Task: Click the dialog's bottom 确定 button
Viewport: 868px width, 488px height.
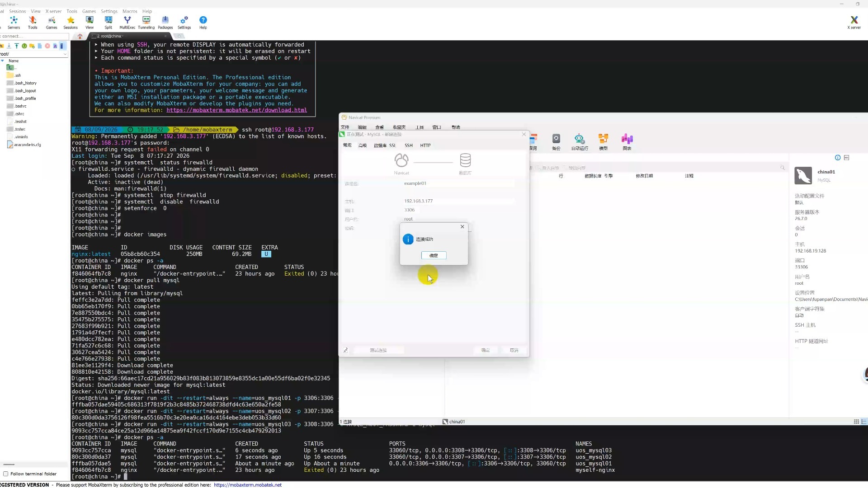Action: (486, 350)
